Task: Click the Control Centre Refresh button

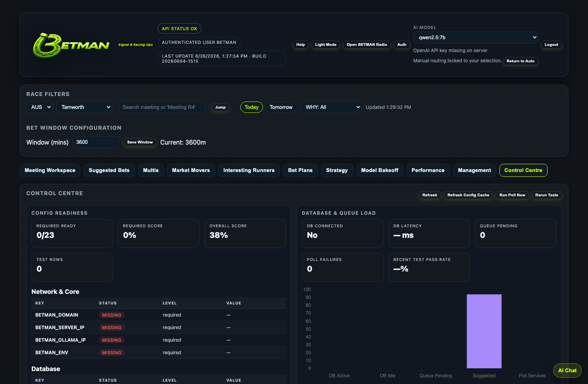Action: click(430, 195)
